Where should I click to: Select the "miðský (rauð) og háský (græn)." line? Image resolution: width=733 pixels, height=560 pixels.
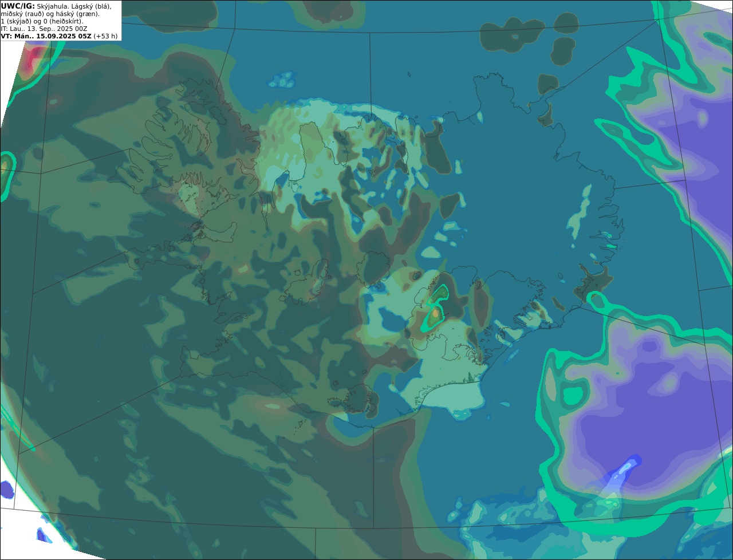click(50, 13)
